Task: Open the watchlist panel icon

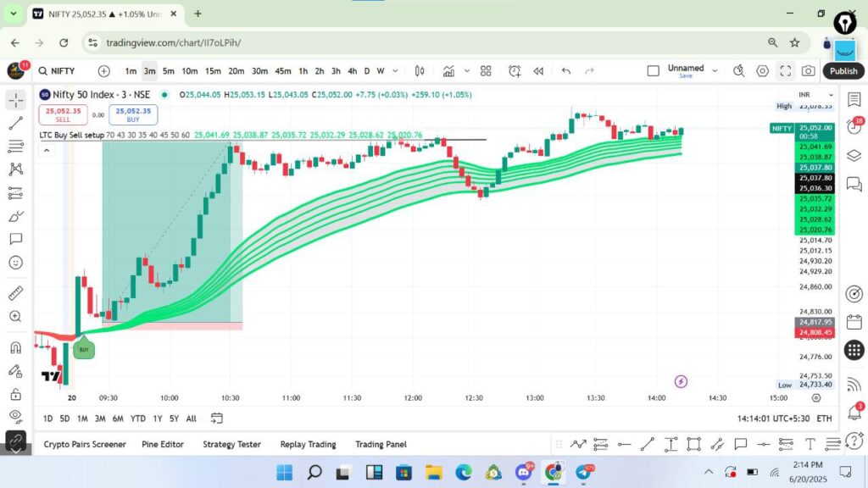Action: pos(854,100)
